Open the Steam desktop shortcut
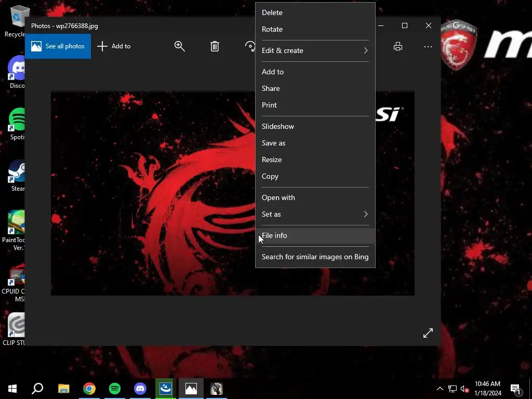The image size is (532, 399). pyautogui.click(x=17, y=175)
